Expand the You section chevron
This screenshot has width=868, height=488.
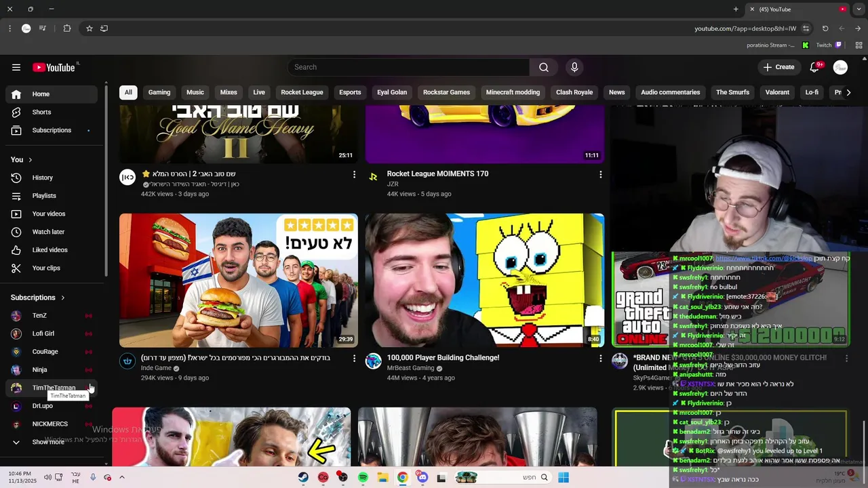click(x=30, y=160)
